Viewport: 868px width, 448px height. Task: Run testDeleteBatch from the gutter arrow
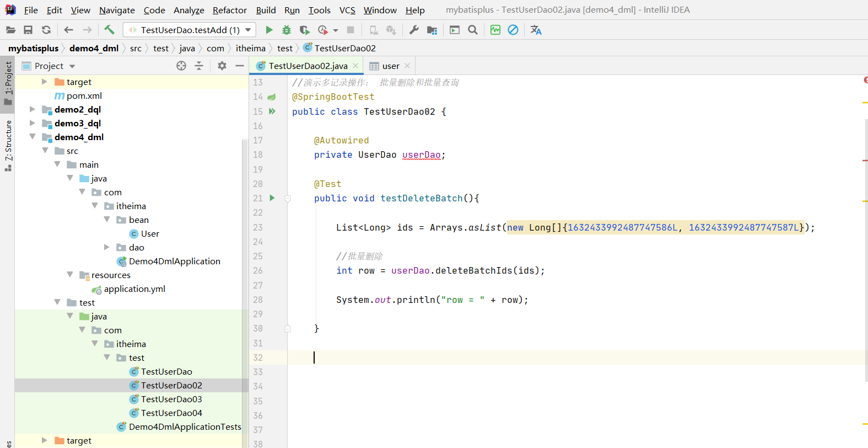[x=272, y=198]
